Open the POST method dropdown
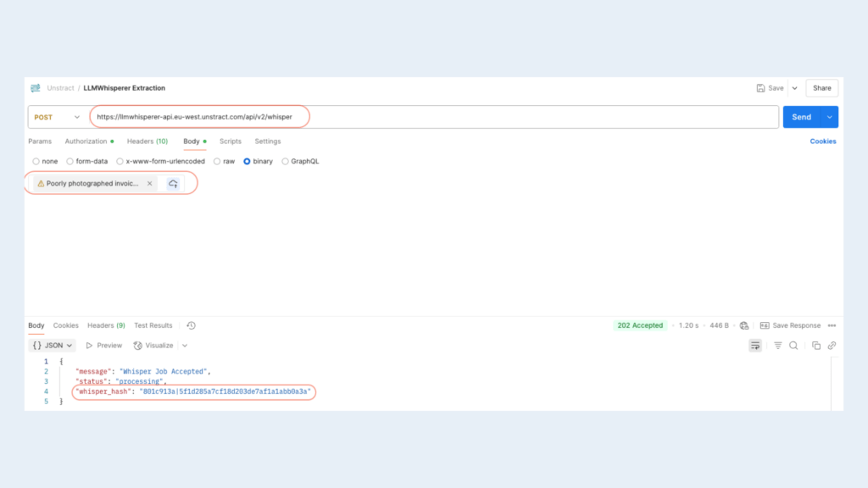 tap(58, 117)
